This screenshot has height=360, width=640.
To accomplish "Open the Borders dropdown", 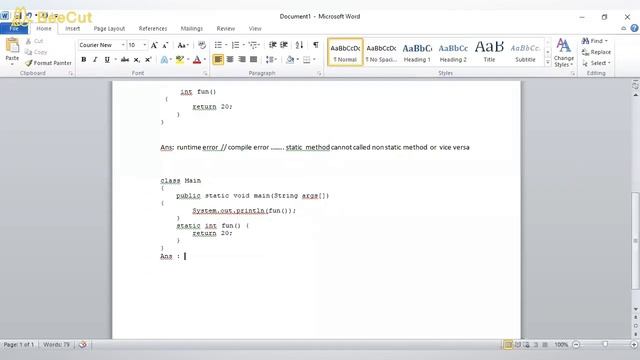I will tap(314, 60).
